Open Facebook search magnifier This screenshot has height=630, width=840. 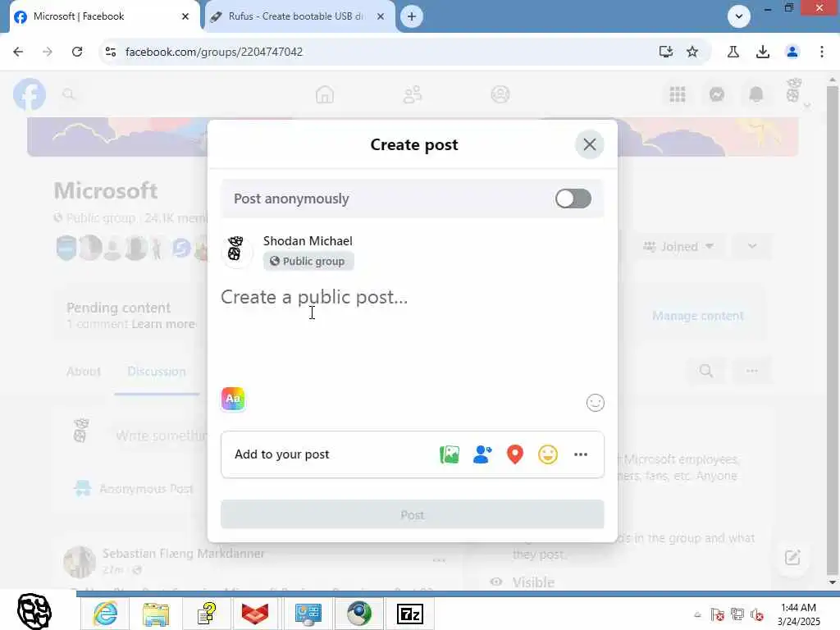point(69,94)
